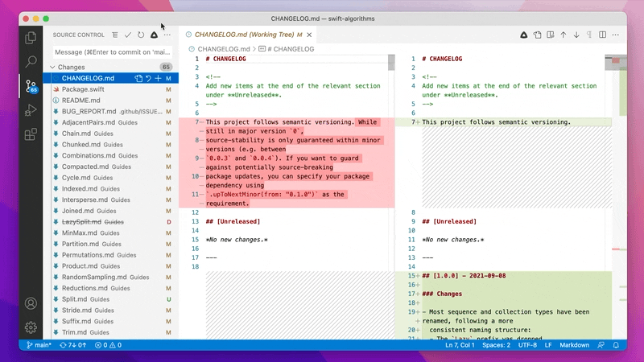The width and height of the screenshot is (644, 362).
Task: Change indentation via Spaces: 2
Action: (496, 345)
